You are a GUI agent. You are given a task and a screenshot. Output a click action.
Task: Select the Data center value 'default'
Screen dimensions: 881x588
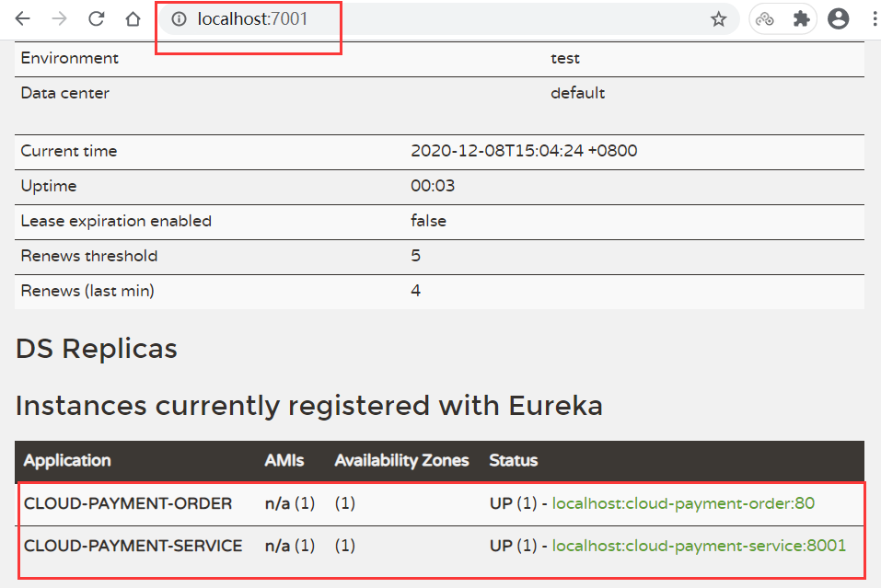pos(577,93)
